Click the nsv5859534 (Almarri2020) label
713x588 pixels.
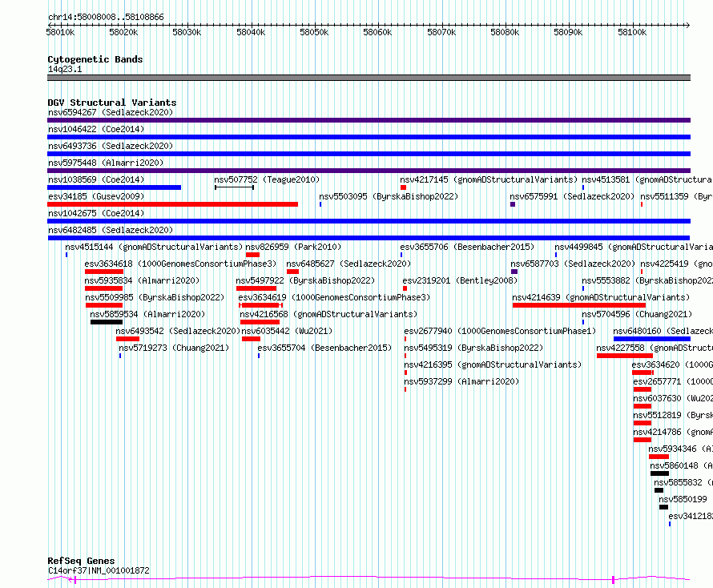point(147,314)
